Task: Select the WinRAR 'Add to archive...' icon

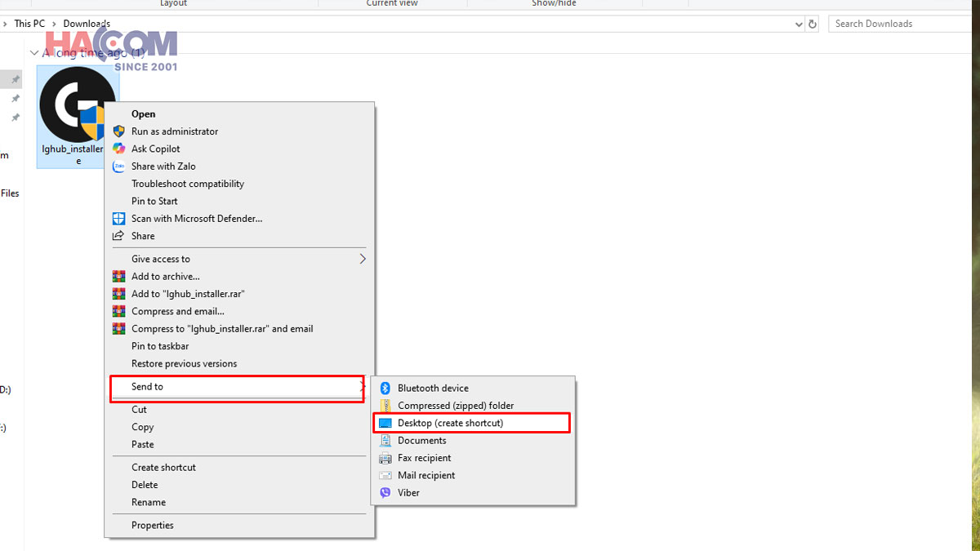Action: pyautogui.click(x=119, y=276)
